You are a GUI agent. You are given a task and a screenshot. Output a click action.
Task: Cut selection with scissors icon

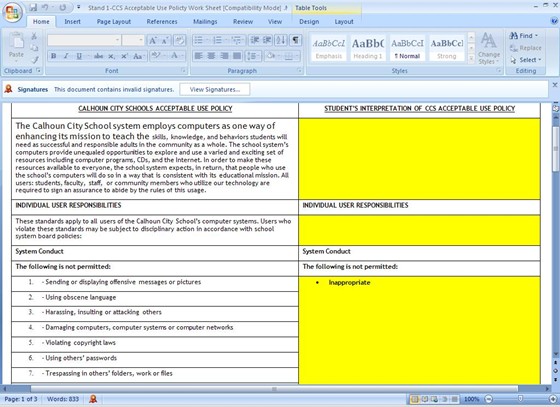point(34,36)
